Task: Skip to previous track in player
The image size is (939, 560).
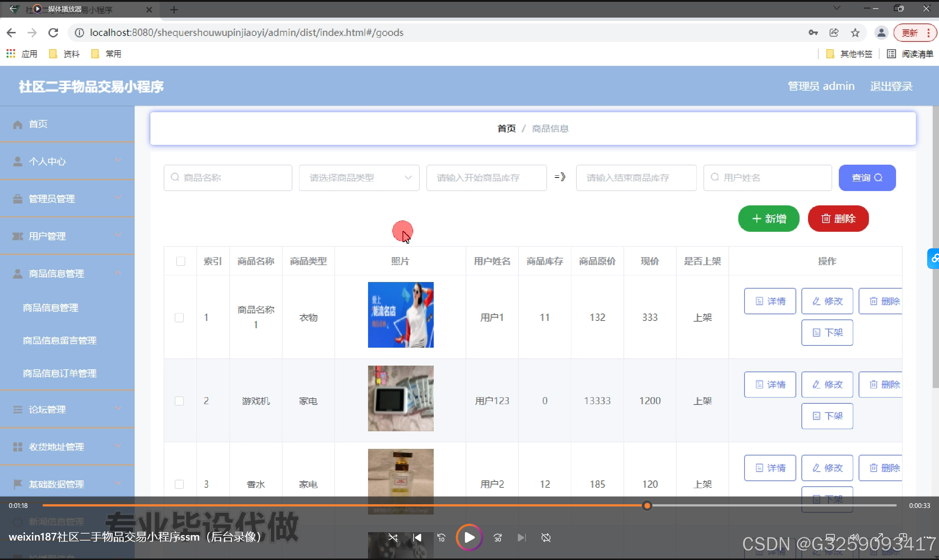Action: [x=417, y=537]
